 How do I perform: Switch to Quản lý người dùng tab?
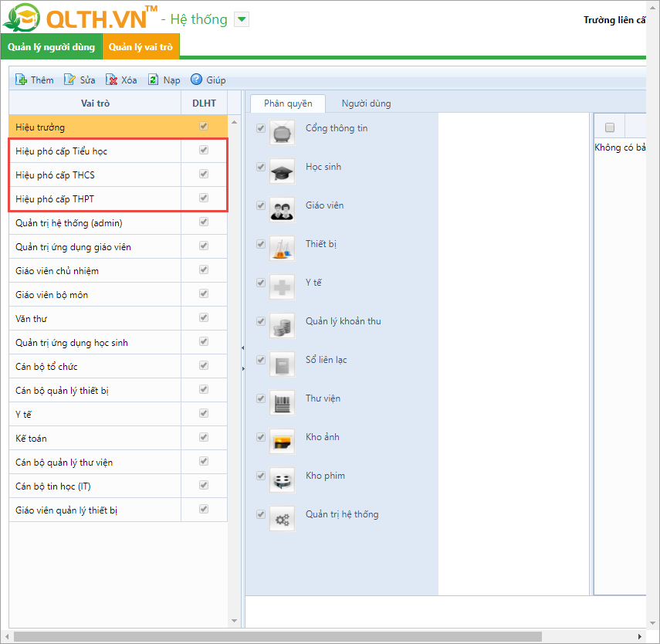[52, 47]
